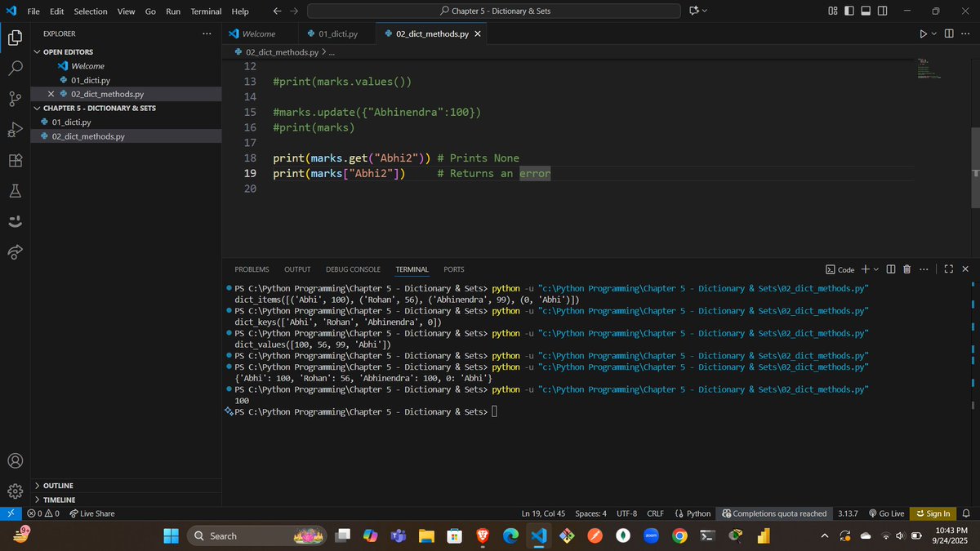Switch to the Output panel tab
The image size is (980, 551).
point(297,269)
